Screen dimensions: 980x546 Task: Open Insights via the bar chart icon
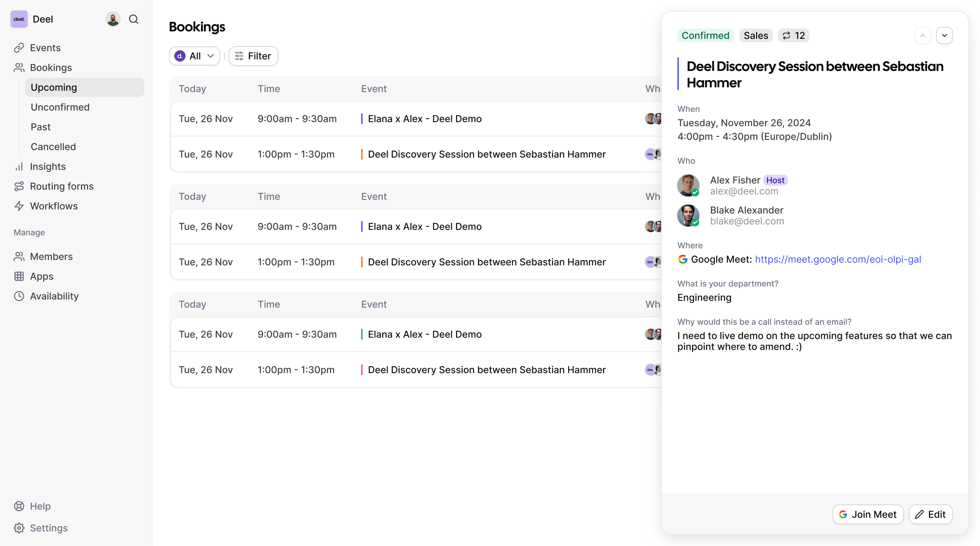click(x=19, y=167)
